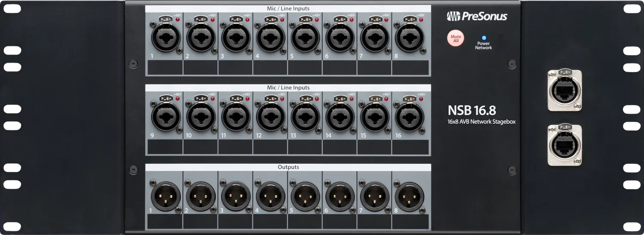Click the 'NSB 16.8' model name
The width and height of the screenshot is (644, 235).
coord(472,110)
